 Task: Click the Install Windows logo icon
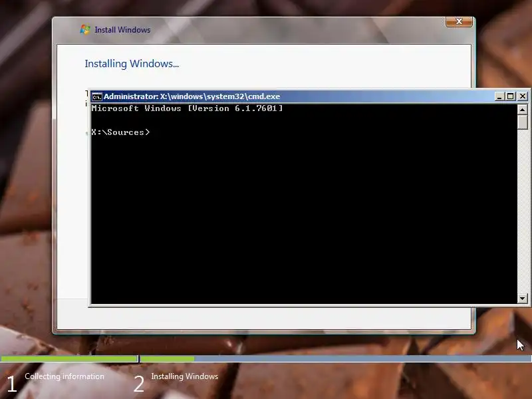[85, 29]
